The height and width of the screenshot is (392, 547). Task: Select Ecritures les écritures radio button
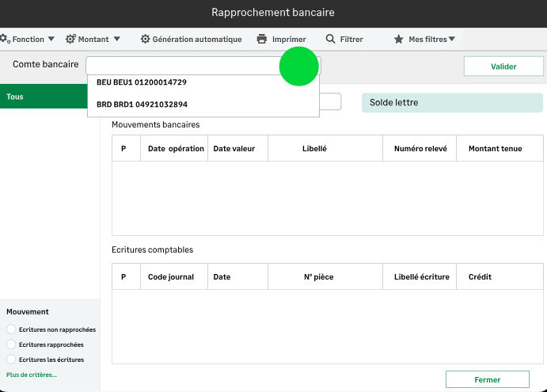pos(11,360)
